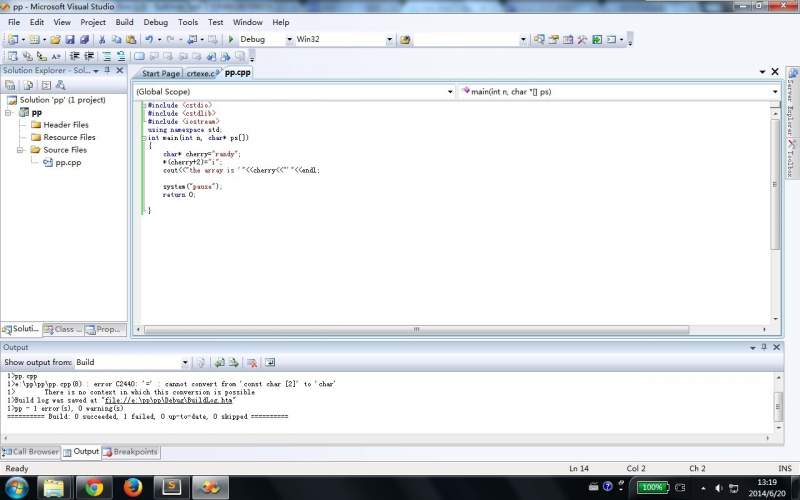800x500 pixels.
Task: Switch to the Class View tab
Action: click(x=63, y=330)
